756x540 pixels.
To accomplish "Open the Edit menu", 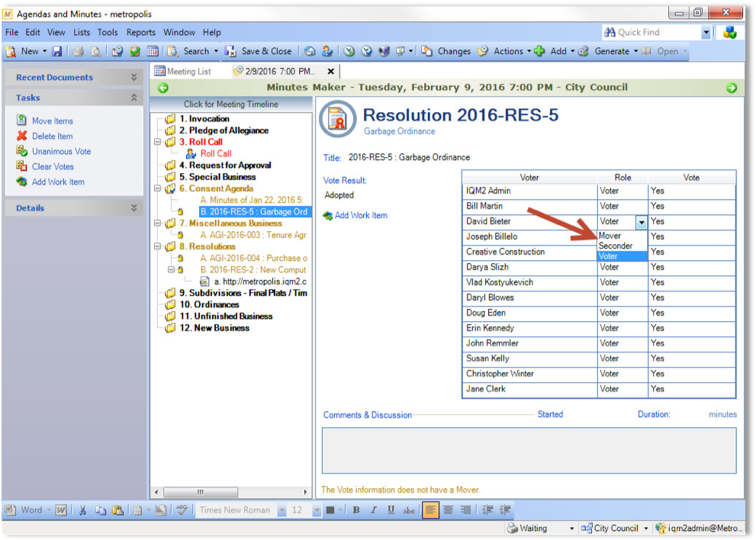I will tap(33, 32).
